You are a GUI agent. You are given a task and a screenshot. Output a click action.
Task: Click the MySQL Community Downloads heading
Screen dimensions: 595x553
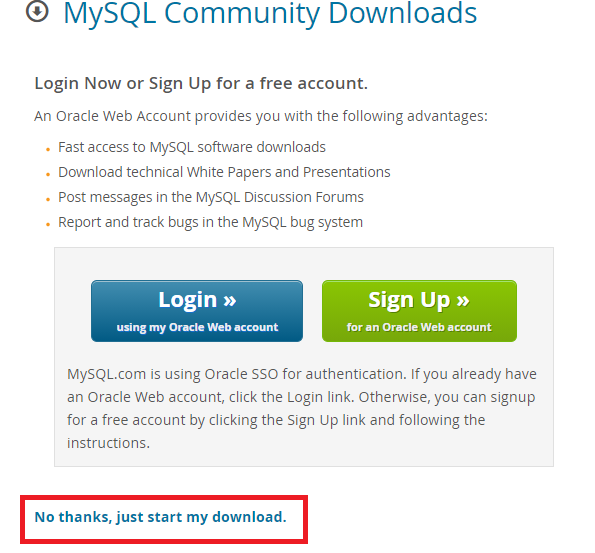(x=270, y=14)
